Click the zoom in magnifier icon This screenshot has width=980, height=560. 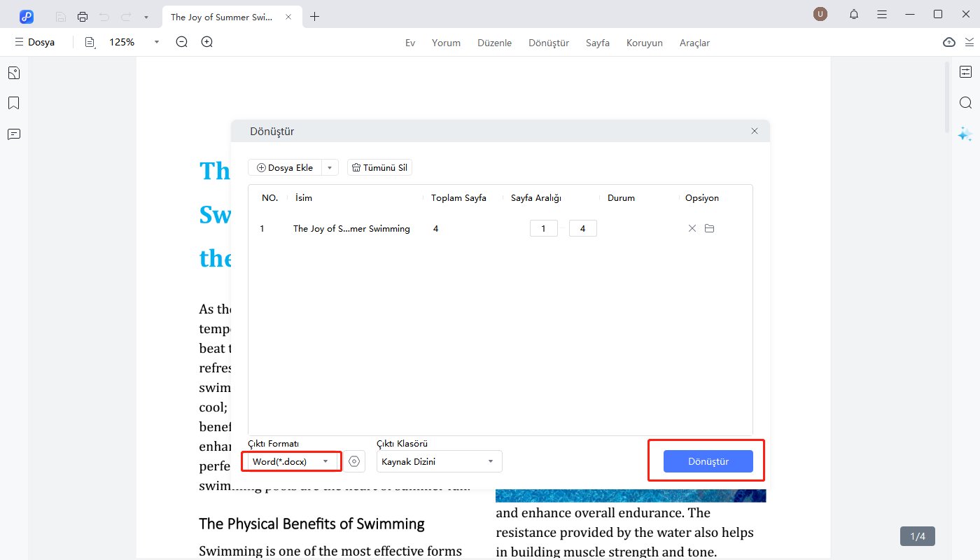[207, 42]
